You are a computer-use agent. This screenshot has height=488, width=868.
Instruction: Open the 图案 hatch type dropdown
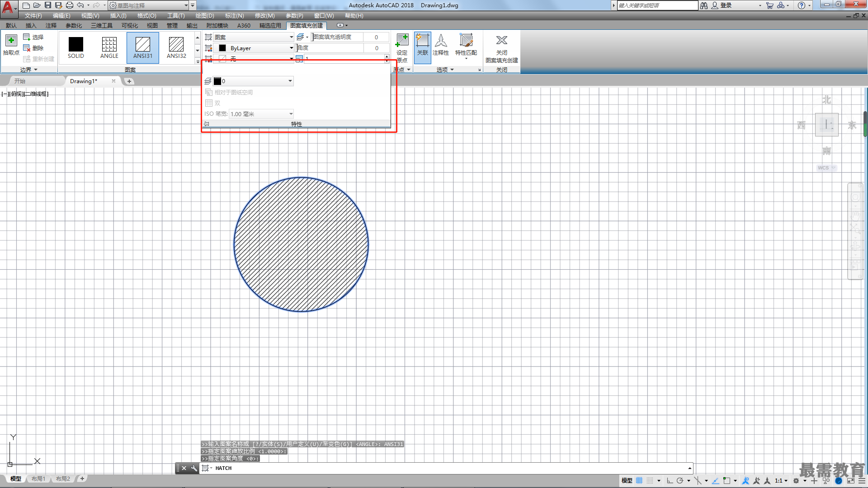(254, 37)
